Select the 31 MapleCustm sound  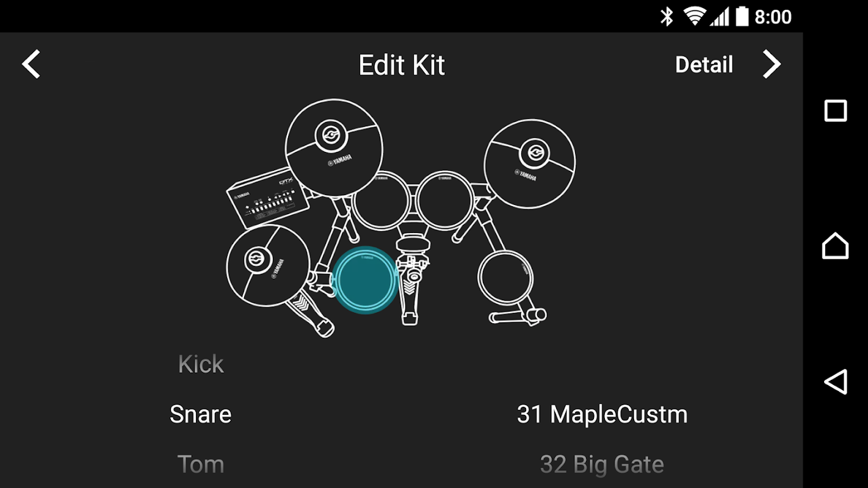coord(602,414)
